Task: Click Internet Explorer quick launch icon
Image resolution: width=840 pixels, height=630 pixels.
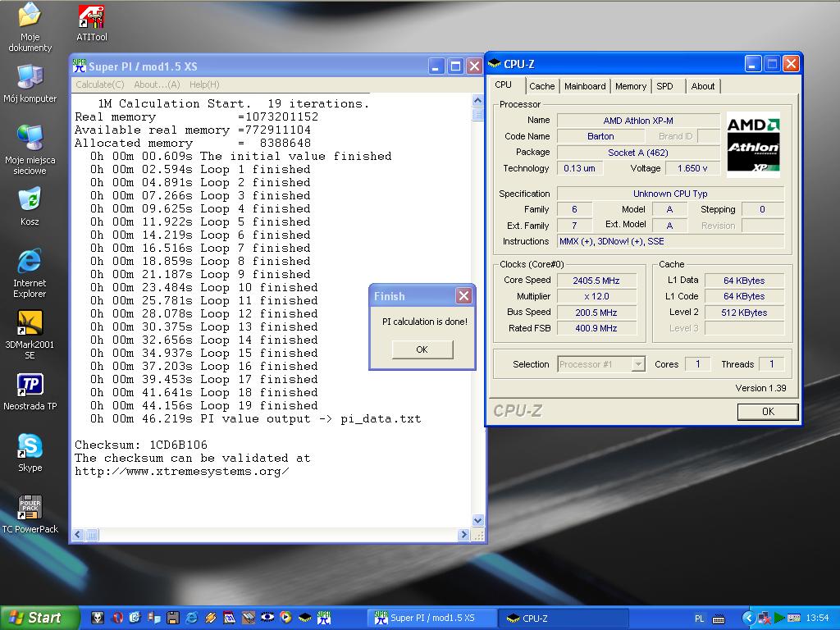Action: [x=191, y=618]
